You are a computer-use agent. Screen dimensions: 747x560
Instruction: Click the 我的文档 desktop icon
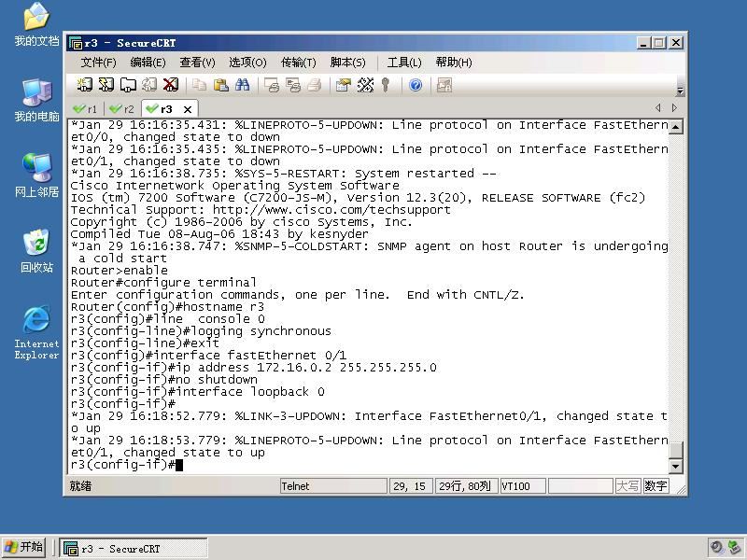tap(36, 25)
